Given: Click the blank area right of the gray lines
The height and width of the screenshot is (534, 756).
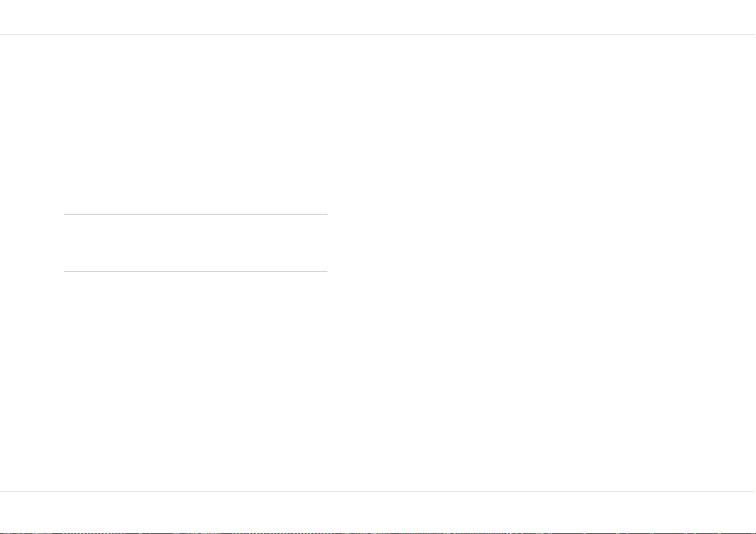Looking at the screenshot, I should click(542, 243).
